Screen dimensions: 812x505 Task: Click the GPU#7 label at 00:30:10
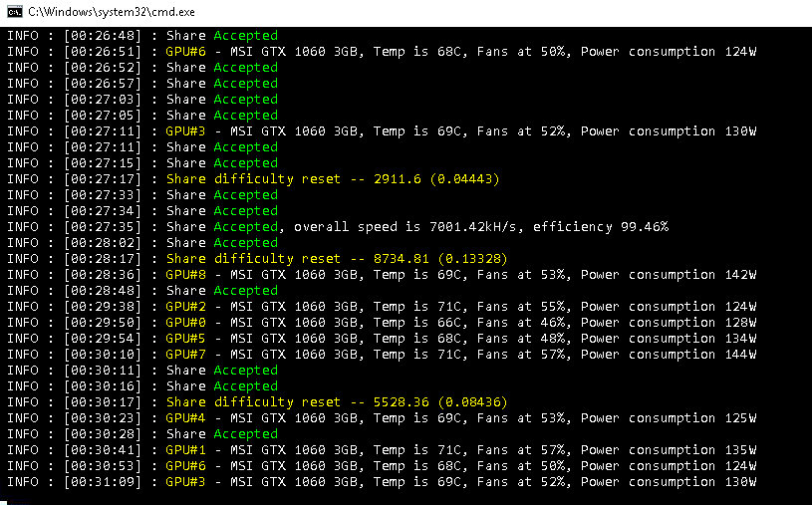(x=185, y=355)
